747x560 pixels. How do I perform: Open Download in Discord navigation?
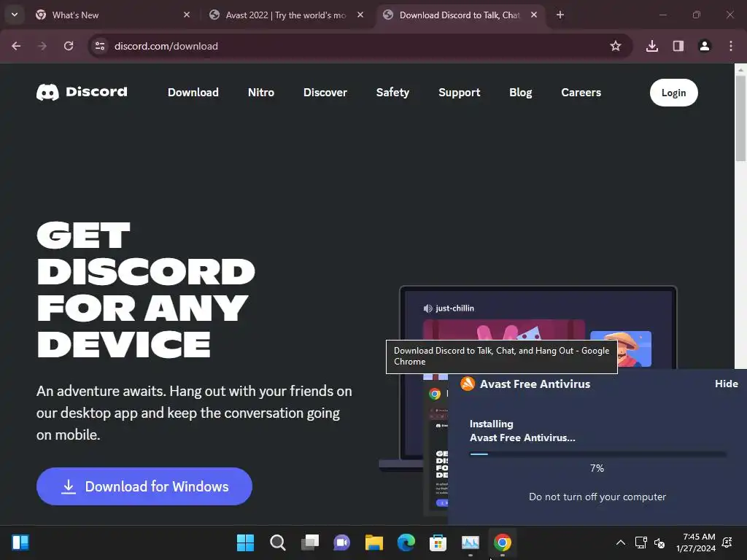click(x=193, y=93)
